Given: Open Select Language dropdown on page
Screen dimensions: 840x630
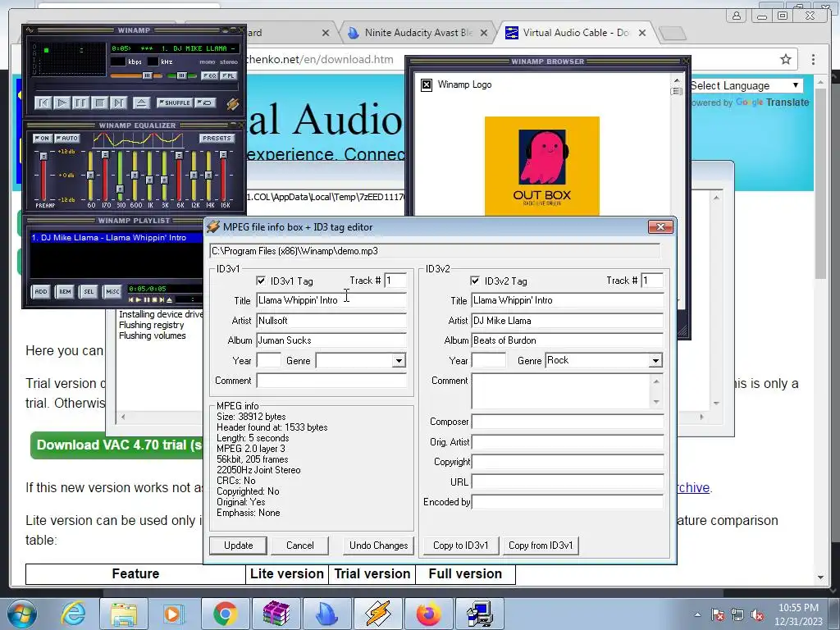Looking at the screenshot, I should click(x=746, y=85).
